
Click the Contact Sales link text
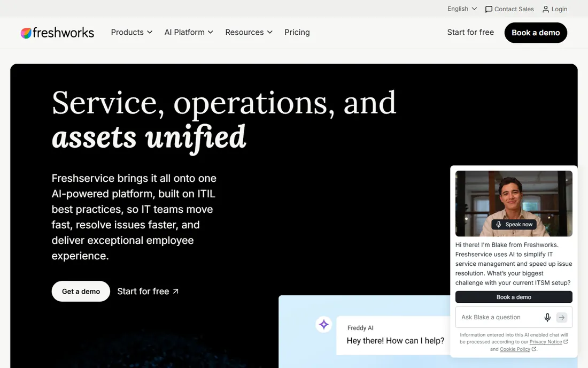point(514,9)
